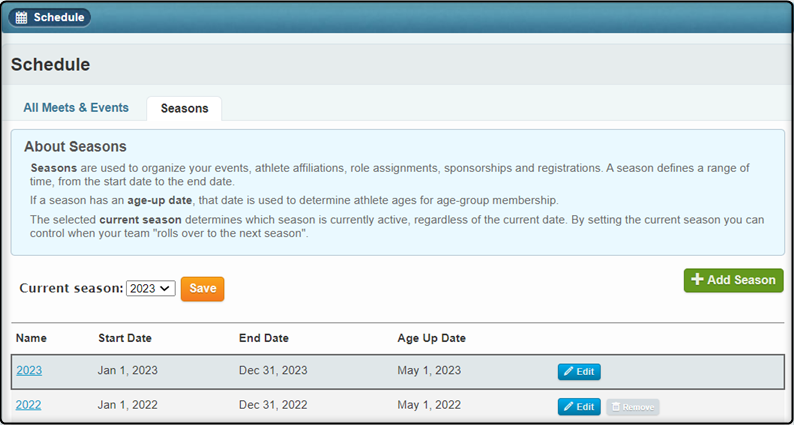Click the pencil icon in 2022 row
Viewport: 794px width, 425px height.
tap(568, 407)
